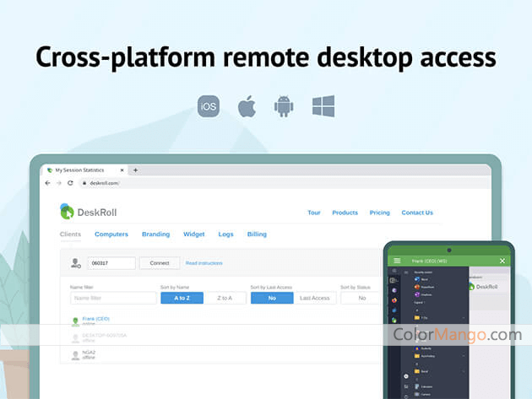The height and width of the screenshot is (399, 532).
Task: Switch to the Billing tab
Action: [x=257, y=235]
